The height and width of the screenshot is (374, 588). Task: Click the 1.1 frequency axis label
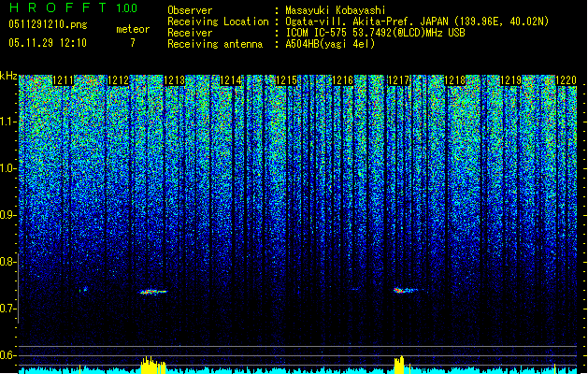coord(8,122)
